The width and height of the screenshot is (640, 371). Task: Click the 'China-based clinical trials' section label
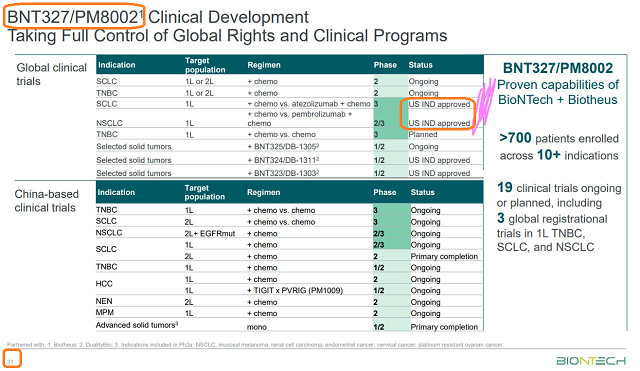47,201
